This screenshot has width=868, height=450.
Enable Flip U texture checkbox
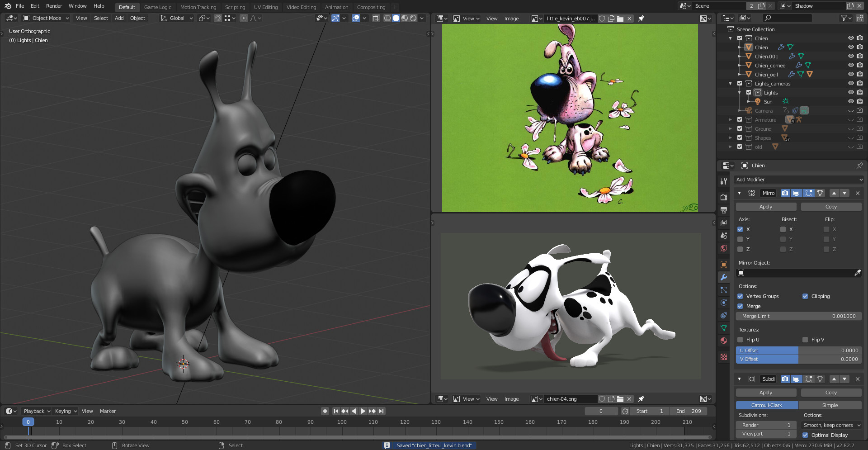[740, 340]
